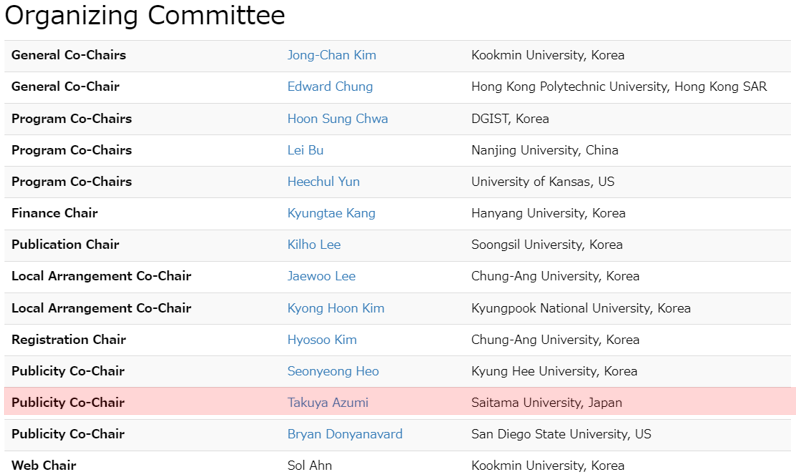Open Bryan Donyanavard's profile link
Viewport: 796px width, 475px height.
345,434
